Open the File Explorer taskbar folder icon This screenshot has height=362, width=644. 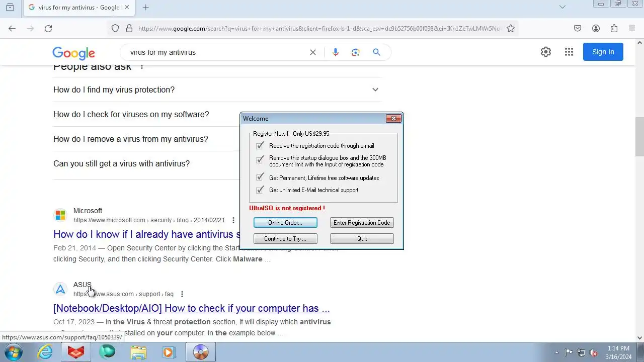pos(138,352)
